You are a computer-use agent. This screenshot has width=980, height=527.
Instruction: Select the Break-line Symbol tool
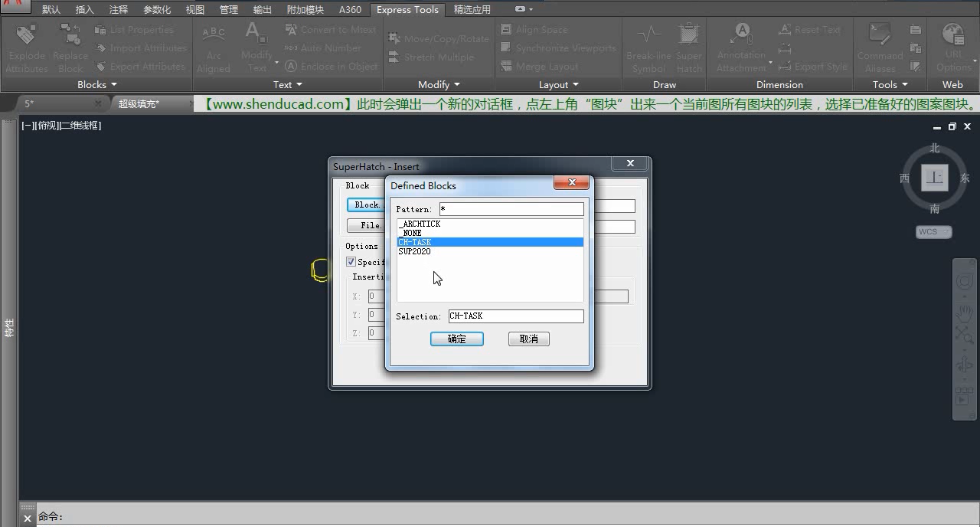pos(648,47)
